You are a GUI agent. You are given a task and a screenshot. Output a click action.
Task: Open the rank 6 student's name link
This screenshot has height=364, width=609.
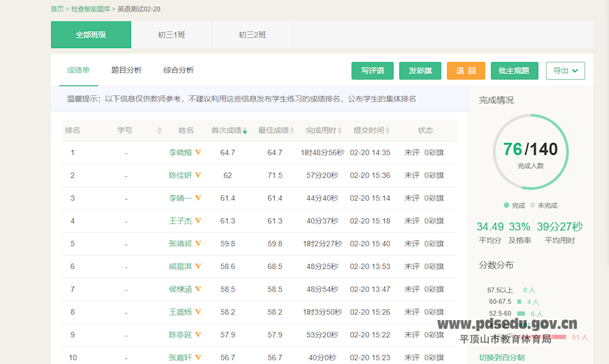point(180,266)
